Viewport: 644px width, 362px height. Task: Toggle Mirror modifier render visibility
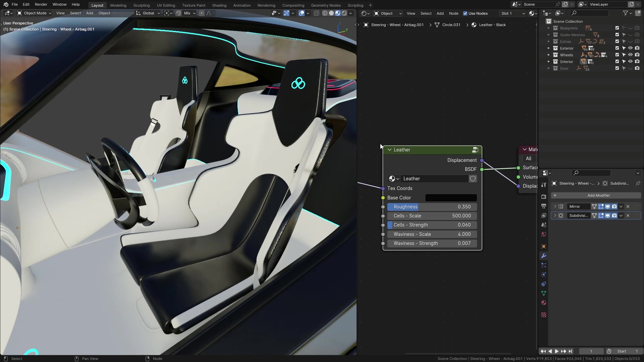pyautogui.click(x=614, y=206)
